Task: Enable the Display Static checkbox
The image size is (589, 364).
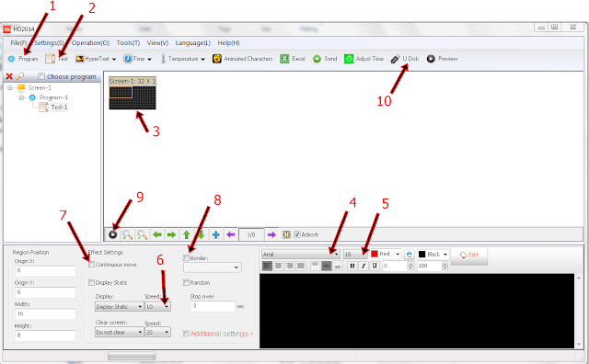Action: pos(91,282)
